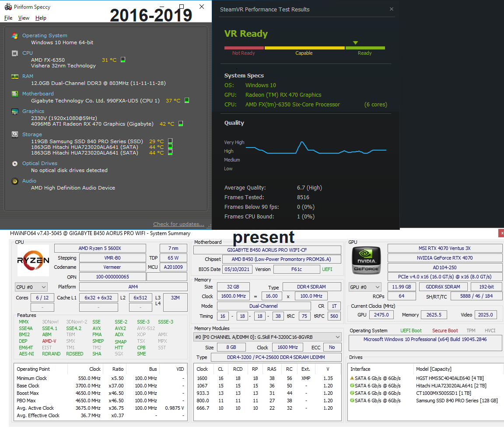The width and height of the screenshot is (504, 436).
Task: Click the XMP memory timing row at 1600
Action: point(267,379)
